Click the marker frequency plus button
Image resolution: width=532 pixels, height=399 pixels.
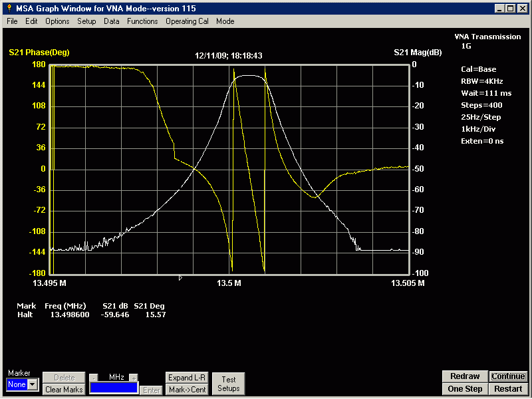tap(134, 377)
